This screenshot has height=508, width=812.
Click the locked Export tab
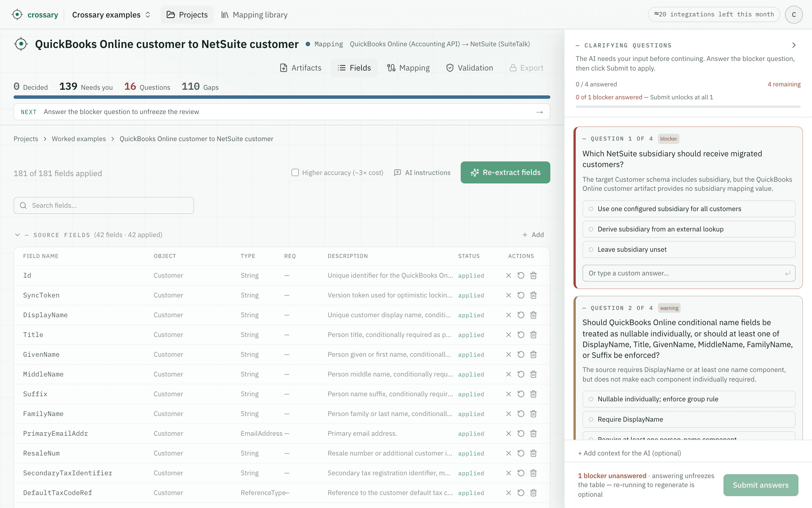pos(526,68)
